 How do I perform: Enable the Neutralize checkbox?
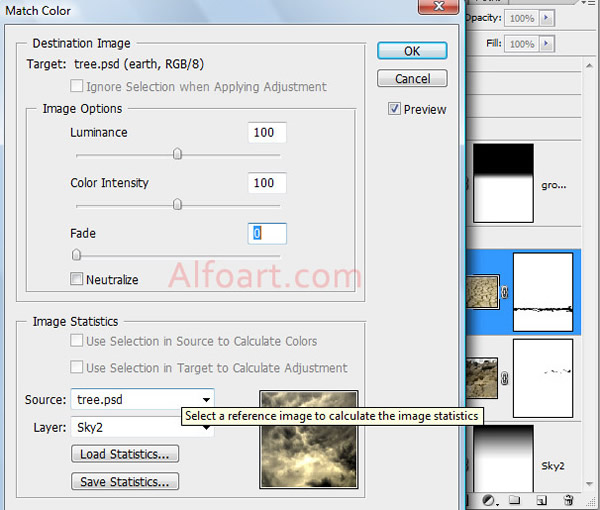[77, 280]
